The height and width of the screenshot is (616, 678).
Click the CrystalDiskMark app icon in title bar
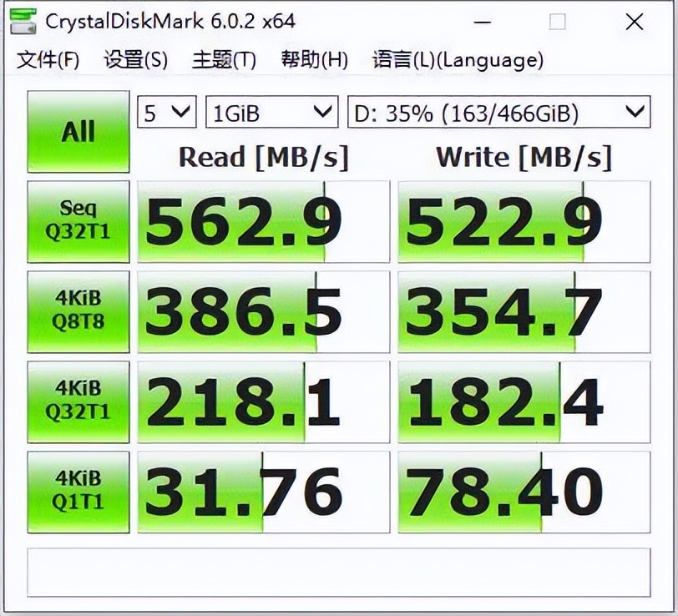click(23, 20)
